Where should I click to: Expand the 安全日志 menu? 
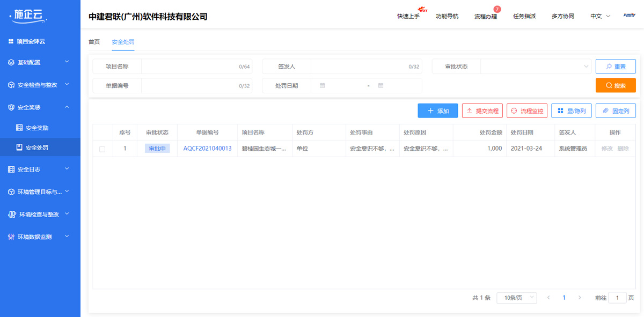pyautogui.click(x=67, y=169)
